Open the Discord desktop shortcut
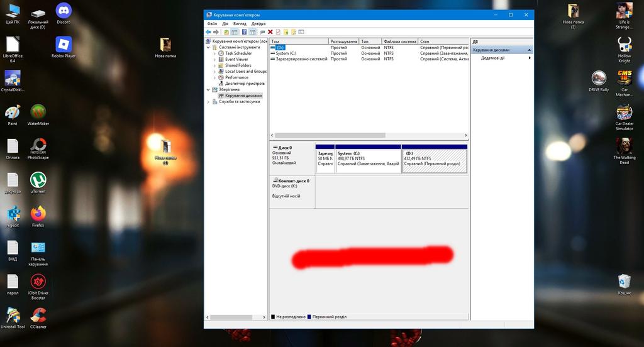 point(64,13)
